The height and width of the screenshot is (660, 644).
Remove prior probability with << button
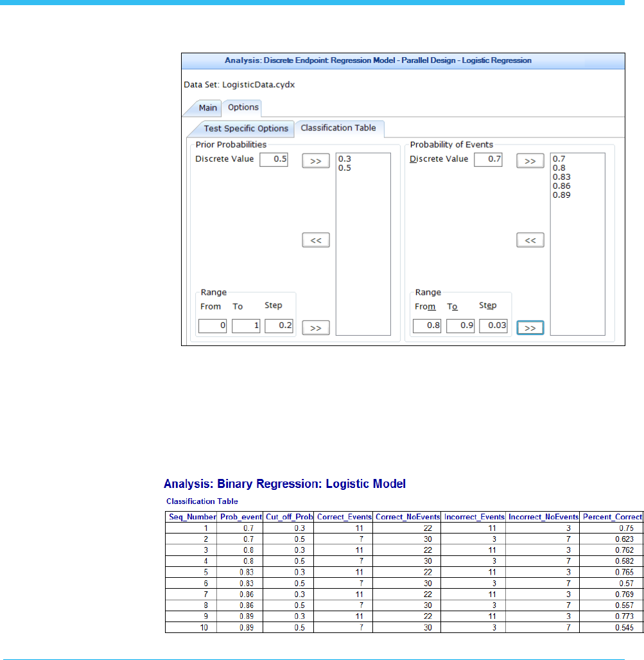[x=316, y=240]
